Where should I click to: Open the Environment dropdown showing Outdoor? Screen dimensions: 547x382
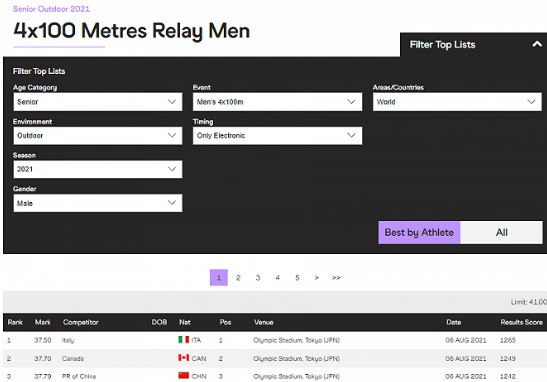(x=98, y=135)
